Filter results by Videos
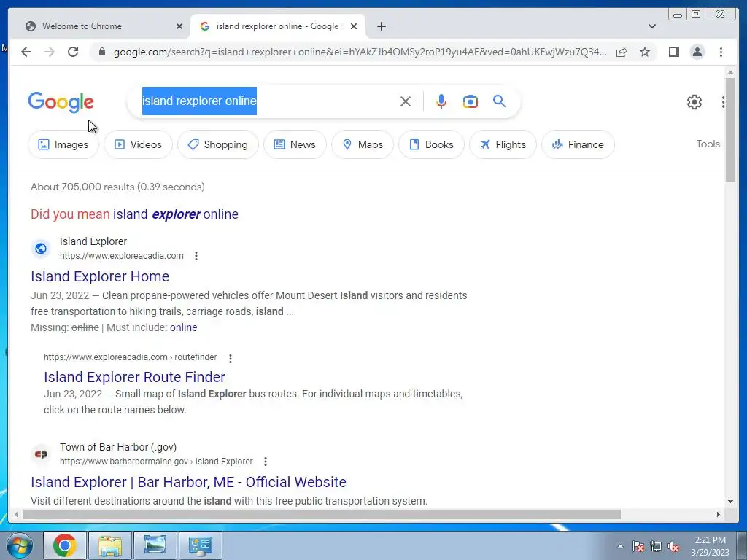 [x=138, y=144]
